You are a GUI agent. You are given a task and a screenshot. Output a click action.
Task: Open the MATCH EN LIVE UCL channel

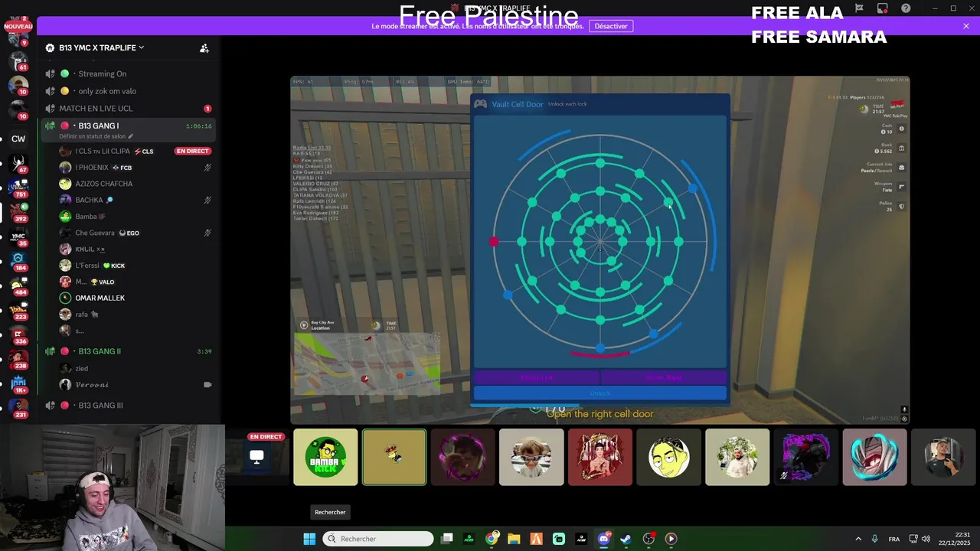point(128,109)
